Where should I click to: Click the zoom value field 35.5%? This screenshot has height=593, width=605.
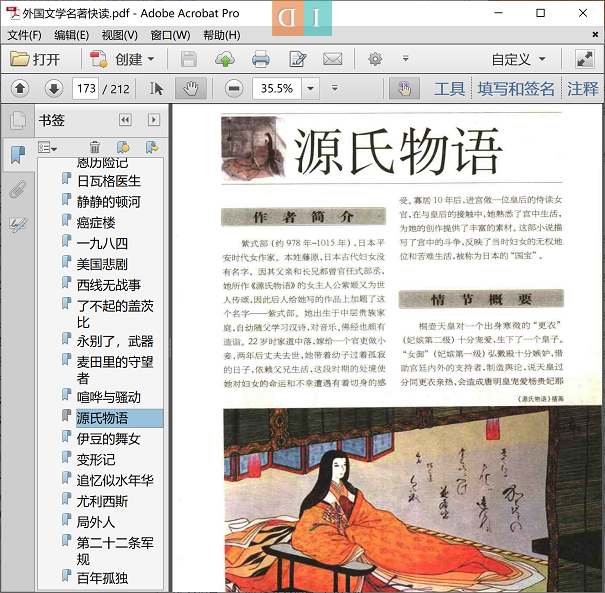(x=277, y=89)
